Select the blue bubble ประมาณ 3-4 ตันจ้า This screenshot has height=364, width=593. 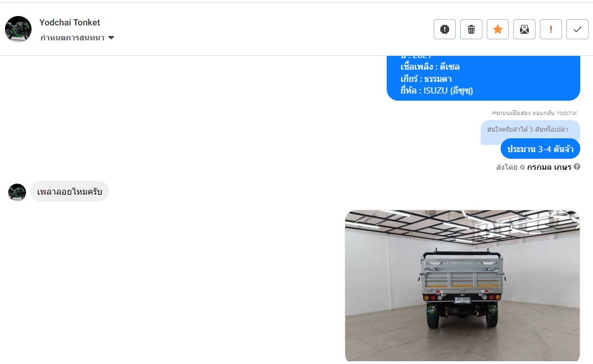tap(540, 149)
